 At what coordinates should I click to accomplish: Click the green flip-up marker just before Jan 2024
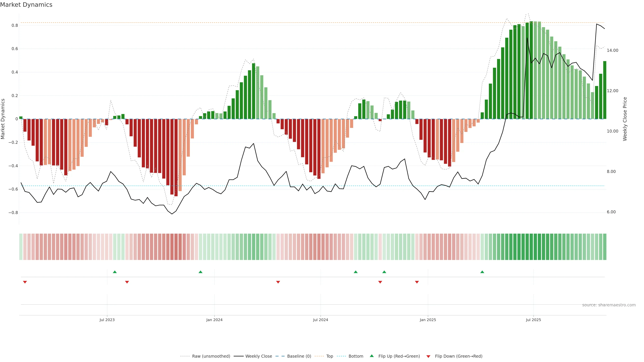pos(201,272)
